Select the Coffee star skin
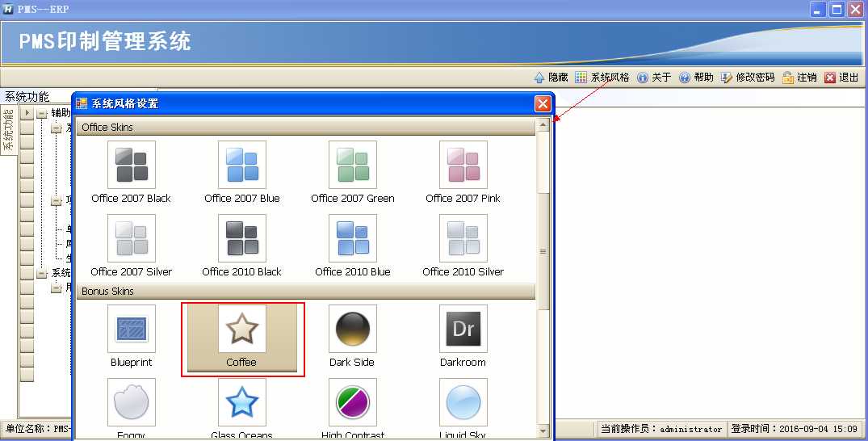Viewport: 868px width, 441px height. (x=242, y=336)
